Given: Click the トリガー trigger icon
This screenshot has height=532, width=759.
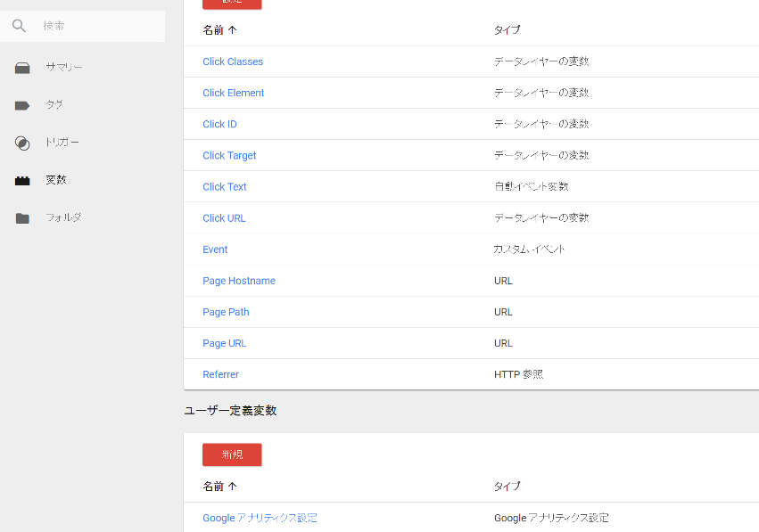Looking at the screenshot, I should click(22, 143).
